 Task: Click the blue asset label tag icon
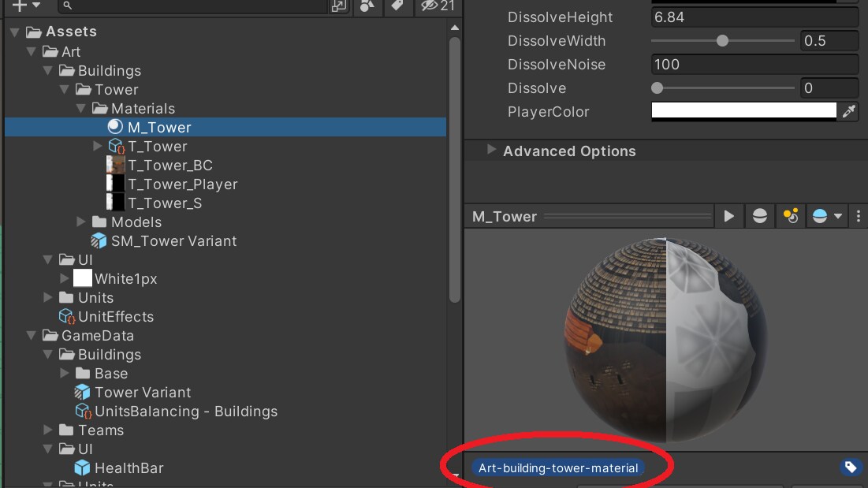(851, 468)
